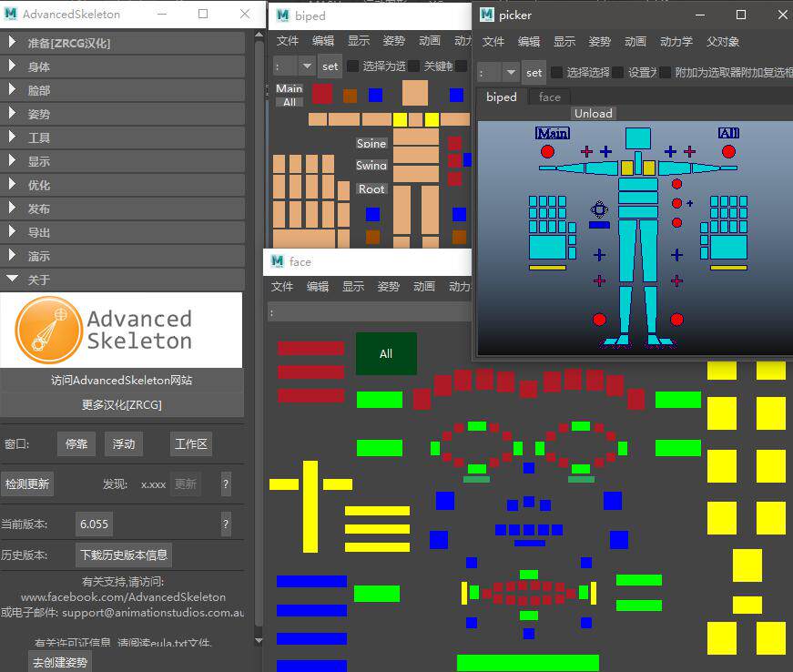793x672 pixels.
Task: Toggle the 关键帧 checkbox in biped window
Action: tap(413, 66)
